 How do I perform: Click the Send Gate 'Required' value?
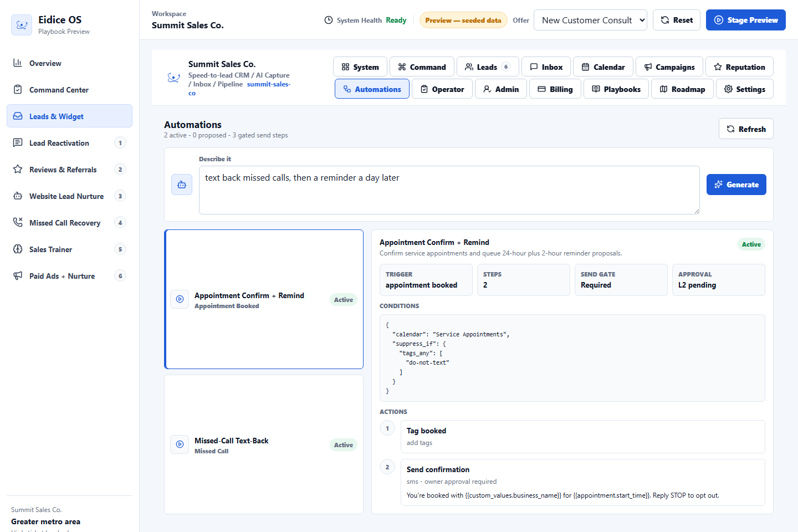coord(596,285)
